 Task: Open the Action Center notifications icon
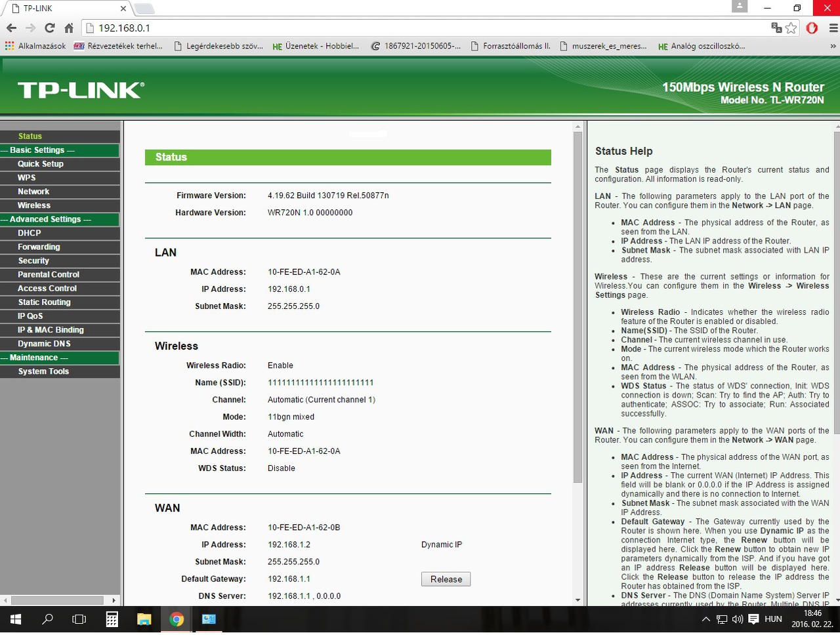[753, 619]
